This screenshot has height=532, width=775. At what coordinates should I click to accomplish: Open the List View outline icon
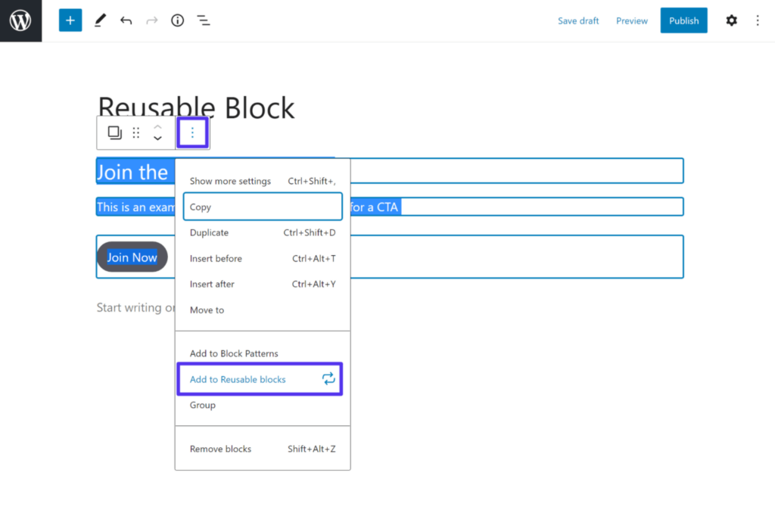click(x=203, y=20)
